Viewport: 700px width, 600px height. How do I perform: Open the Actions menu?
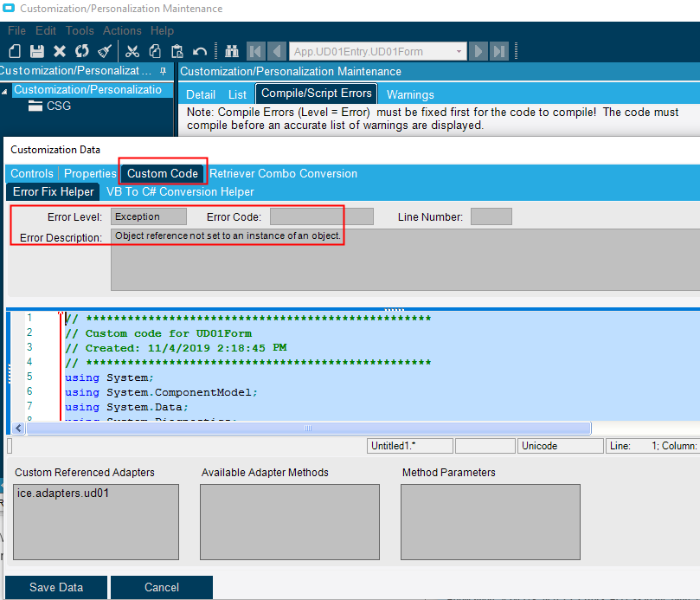coord(122,30)
